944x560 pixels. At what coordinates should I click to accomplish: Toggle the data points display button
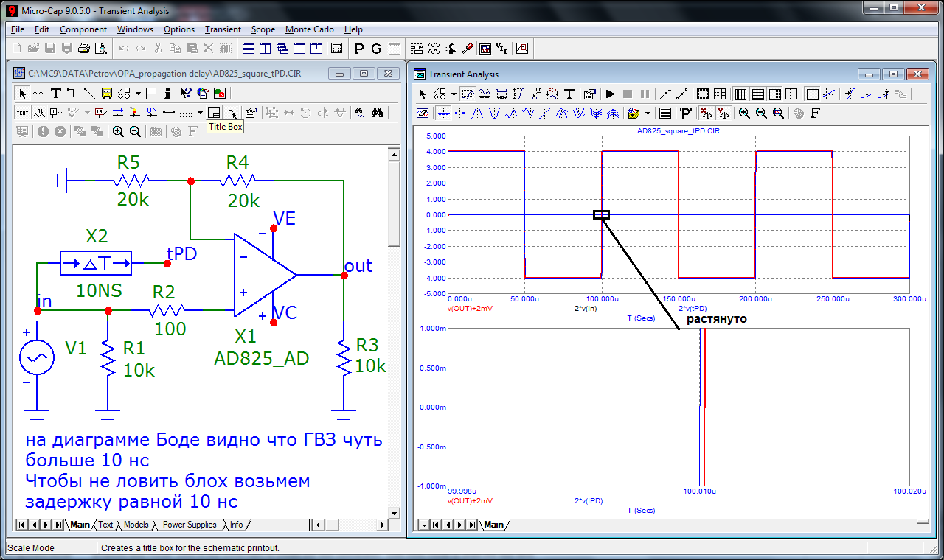[665, 94]
